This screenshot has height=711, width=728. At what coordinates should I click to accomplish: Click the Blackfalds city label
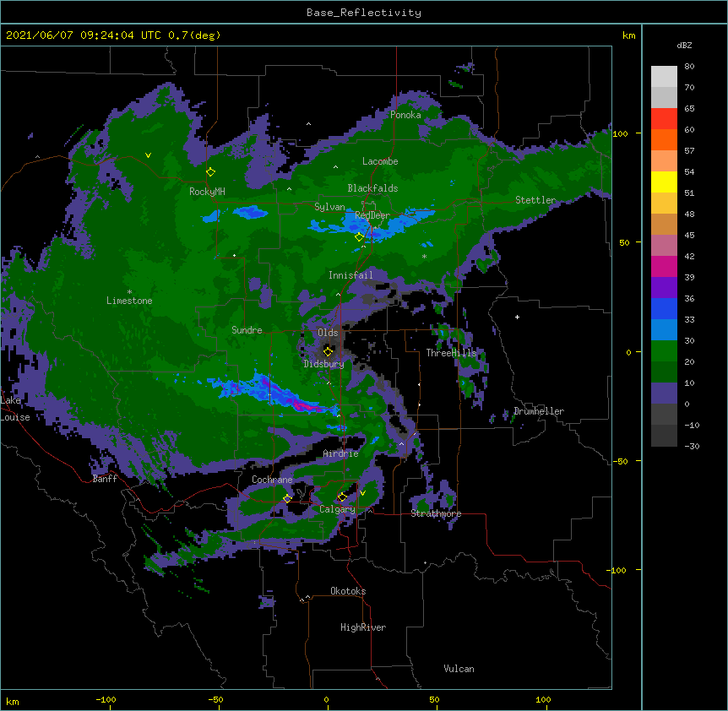[x=372, y=188]
